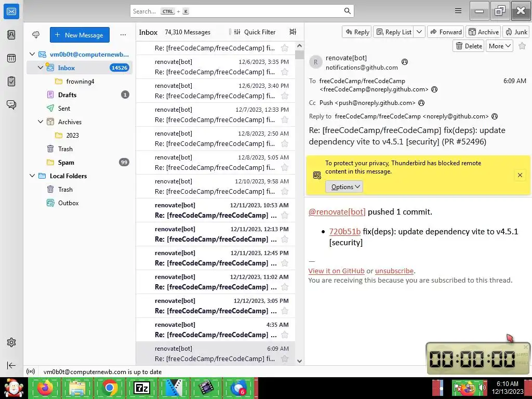Open the Outbox folder
The height and width of the screenshot is (399, 532).
point(79,203)
